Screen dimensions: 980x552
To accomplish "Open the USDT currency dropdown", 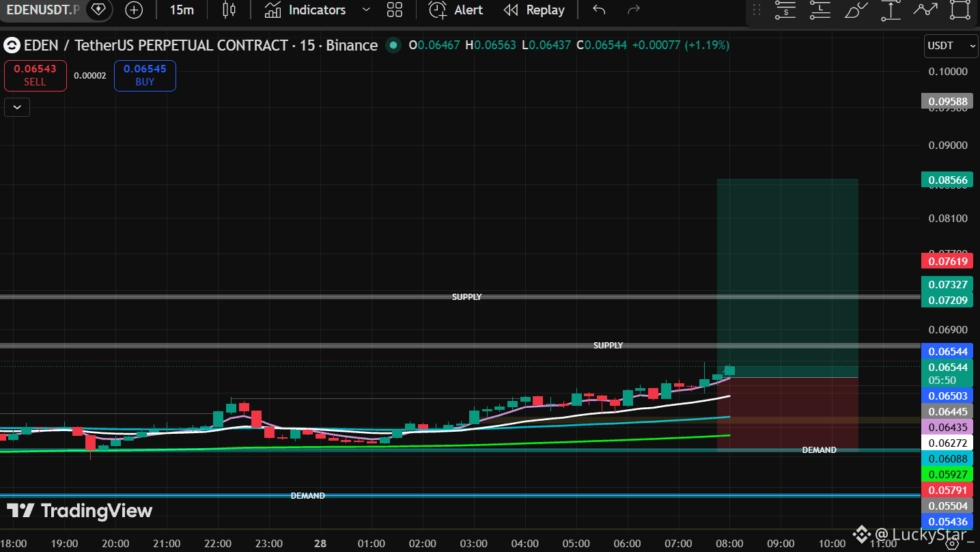I will click(951, 46).
